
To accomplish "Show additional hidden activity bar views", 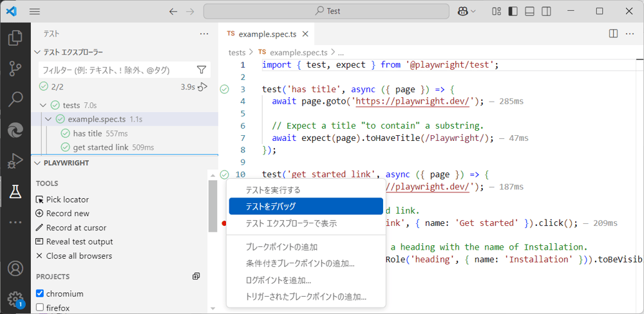I will pyautogui.click(x=15, y=222).
